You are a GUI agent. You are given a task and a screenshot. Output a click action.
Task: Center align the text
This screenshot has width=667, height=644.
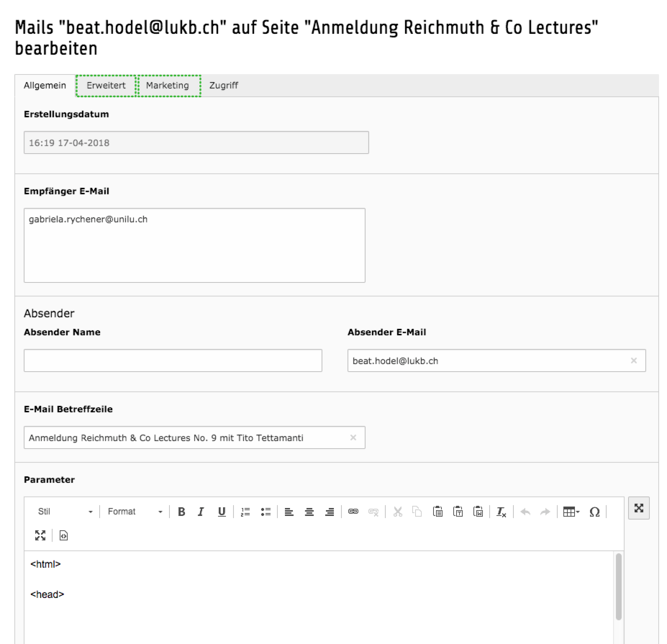(309, 512)
